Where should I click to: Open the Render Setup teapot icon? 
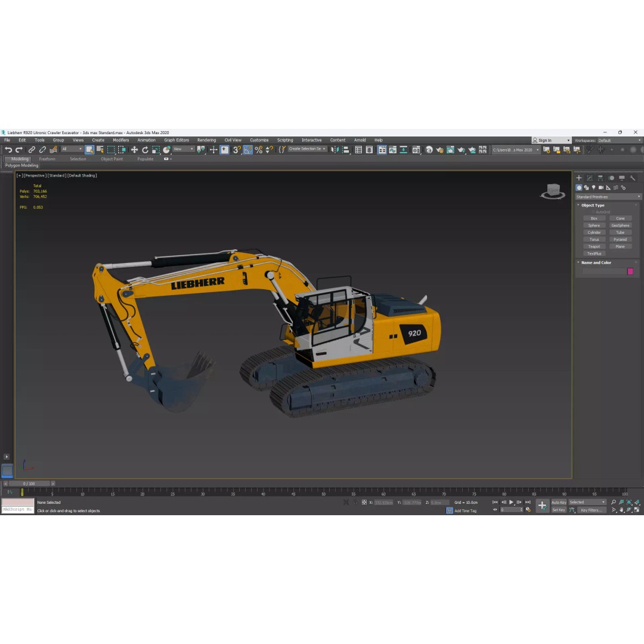tap(439, 150)
